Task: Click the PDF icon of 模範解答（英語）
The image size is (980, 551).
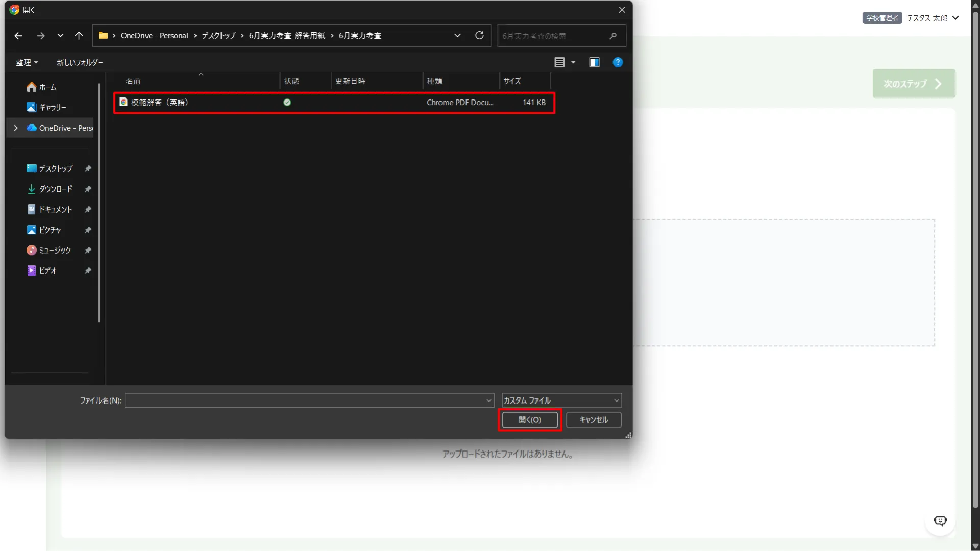Action: coord(124,102)
